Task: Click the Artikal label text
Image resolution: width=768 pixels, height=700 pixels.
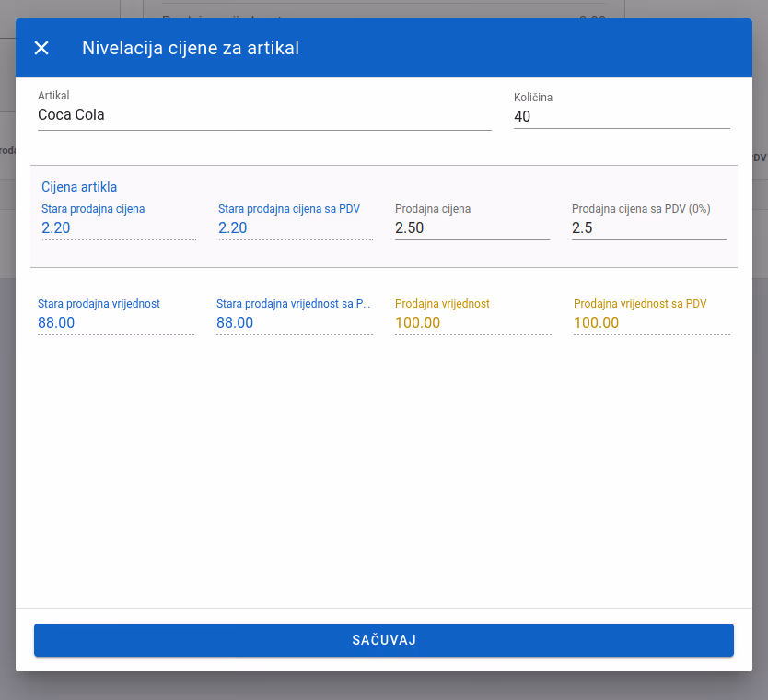Action: 53,96
